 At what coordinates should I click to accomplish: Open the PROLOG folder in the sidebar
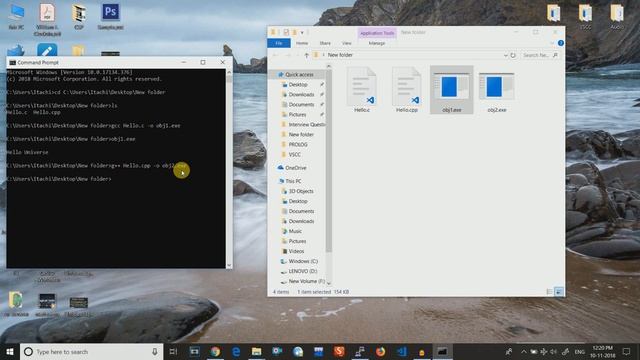click(298, 144)
